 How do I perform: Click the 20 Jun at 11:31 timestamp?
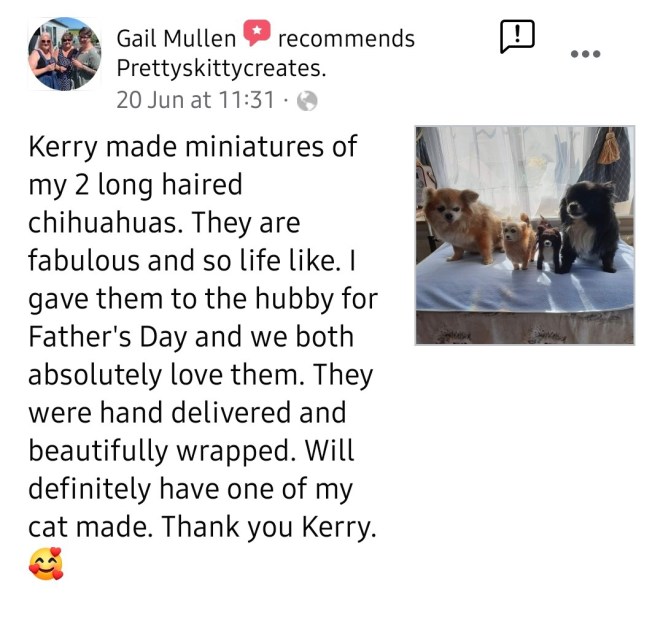point(195,100)
